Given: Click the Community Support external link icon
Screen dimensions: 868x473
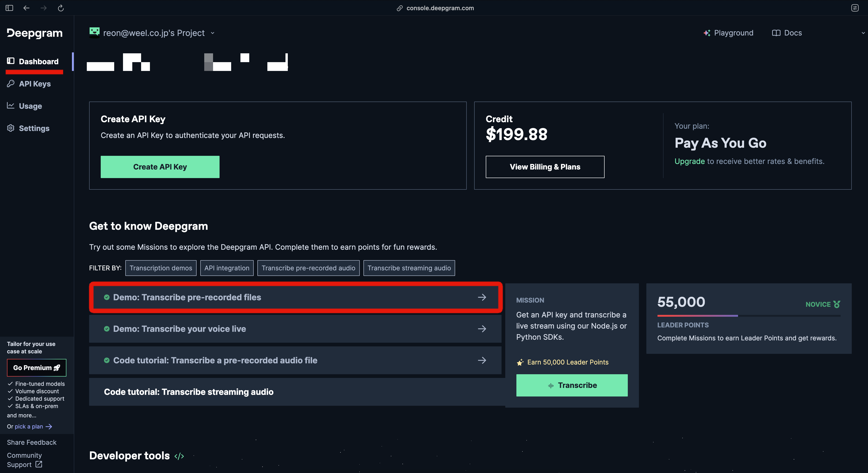Looking at the screenshot, I should 39,464.
